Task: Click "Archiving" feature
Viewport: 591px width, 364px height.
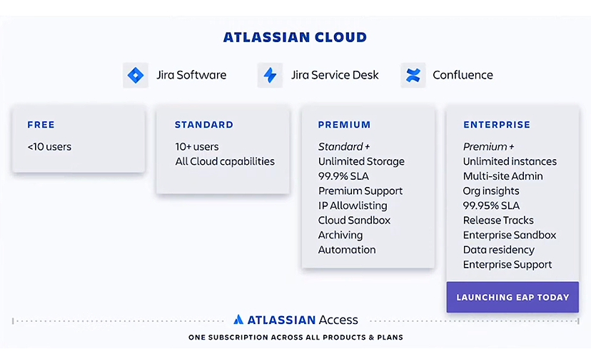Action: pyautogui.click(x=340, y=235)
